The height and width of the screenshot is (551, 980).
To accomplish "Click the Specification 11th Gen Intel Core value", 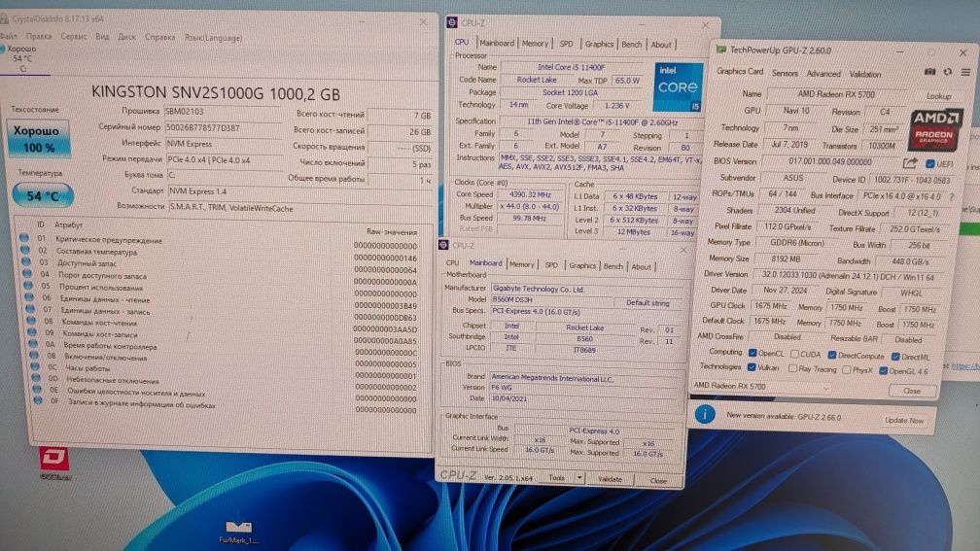I will [601, 121].
